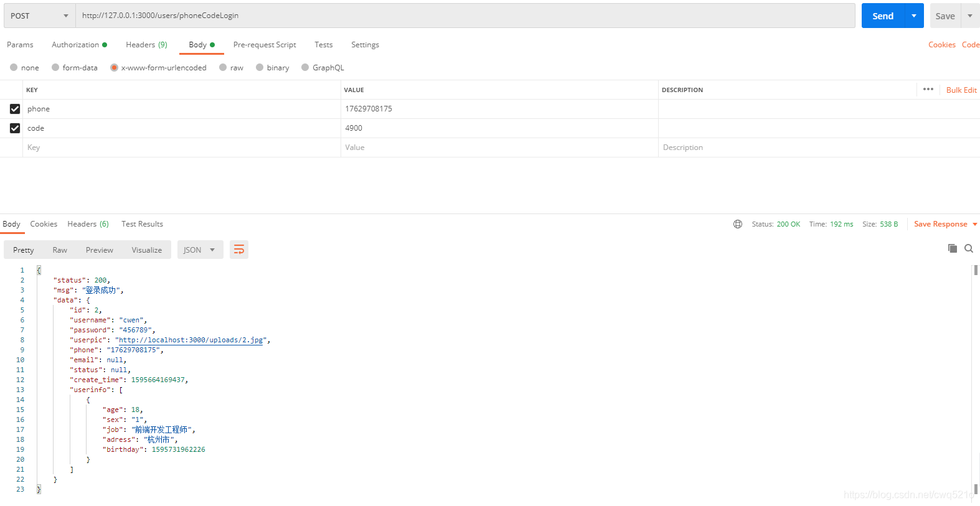This screenshot has height=506, width=980.
Task: Uncheck the code parameter checkbox
Action: pyautogui.click(x=15, y=128)
